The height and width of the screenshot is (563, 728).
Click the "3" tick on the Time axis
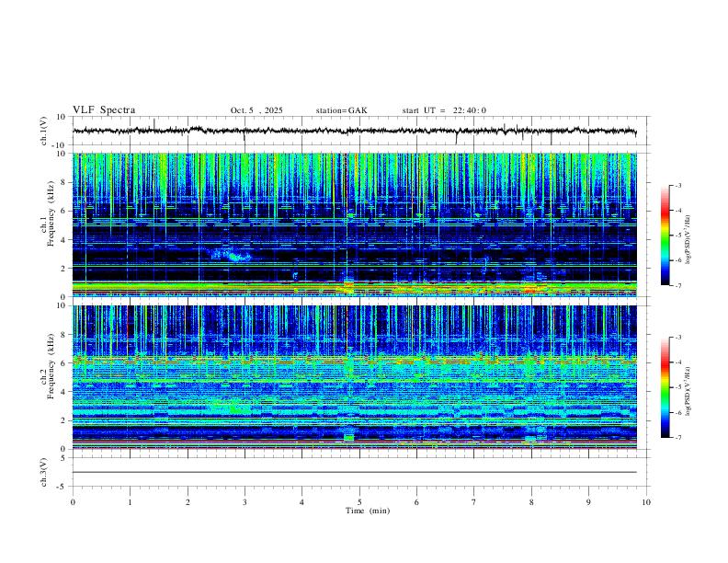coord(245,502)
